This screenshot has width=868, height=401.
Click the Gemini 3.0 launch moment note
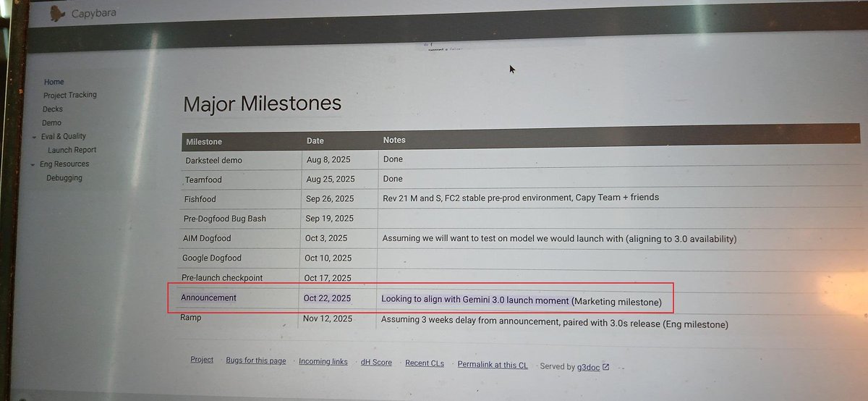coord(522,300)
